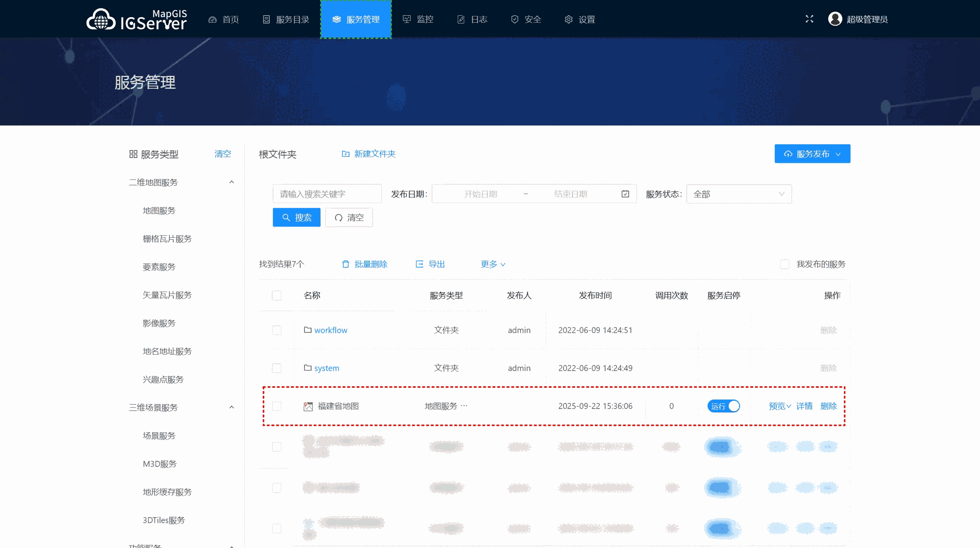Check the 我发布的服务 checkbox
Image resolution: width=980 pixels, height=548 pixels.
pyautogui.click(x=785, y=264)
